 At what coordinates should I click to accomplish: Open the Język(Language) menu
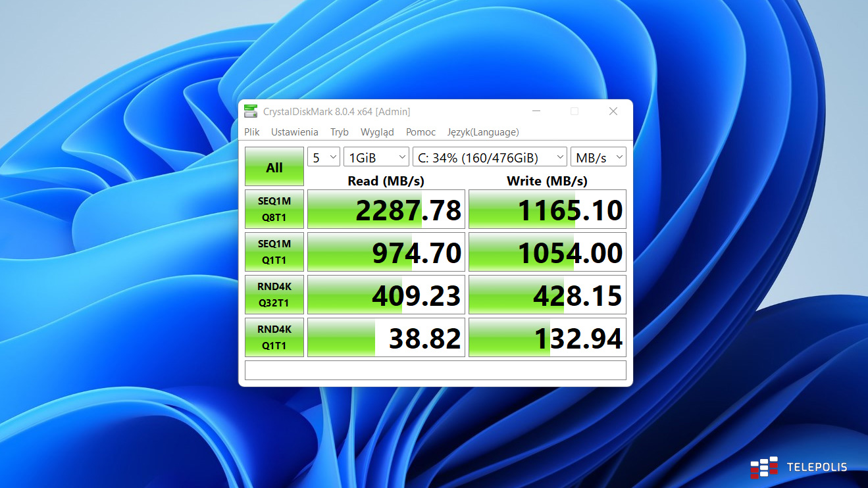(x=482, y=132)
